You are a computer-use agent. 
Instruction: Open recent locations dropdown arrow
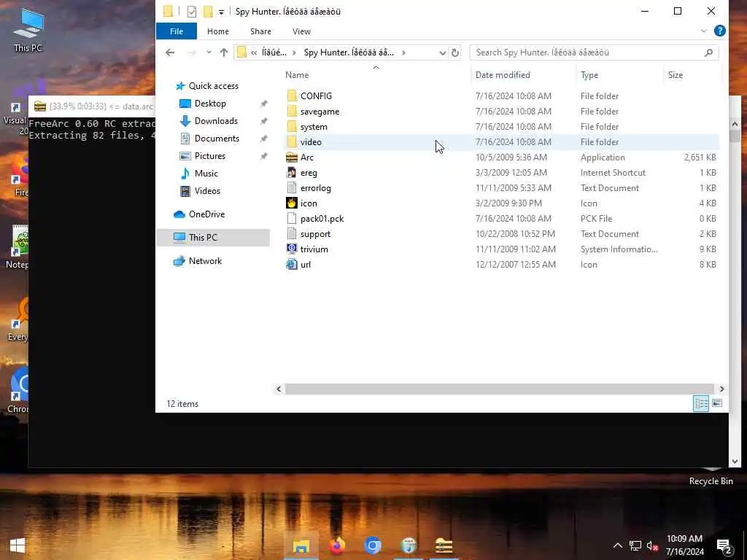click(x=209, y=52)
